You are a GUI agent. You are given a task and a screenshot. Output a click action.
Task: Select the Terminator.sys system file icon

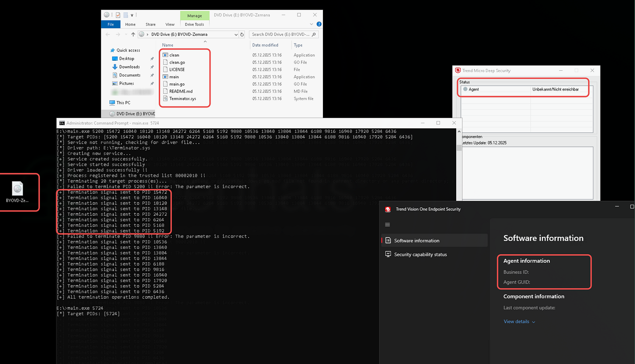pos(165,98)
